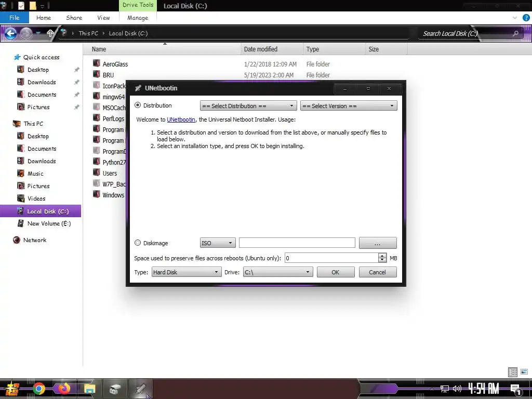The height and width of the screenshot is (399, 532).
Task: Open the Videos folder in sidebar
Action: pyautogui.click(x=36, y=198)
